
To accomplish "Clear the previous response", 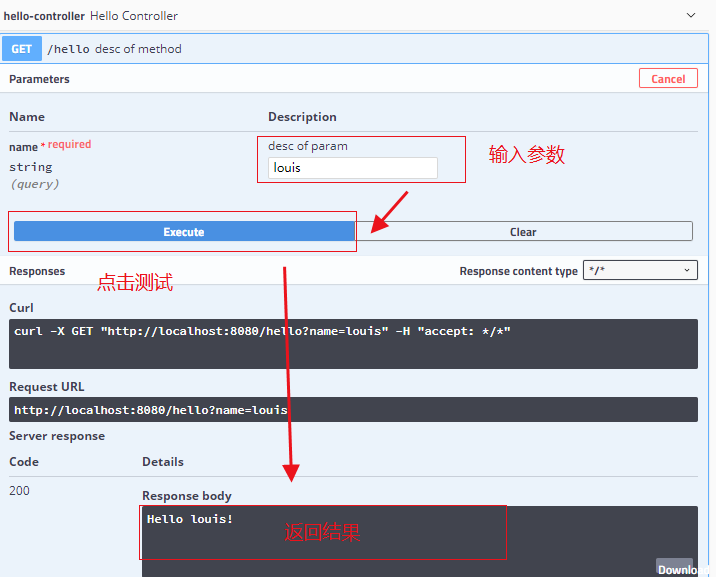I will coord(523,231).
